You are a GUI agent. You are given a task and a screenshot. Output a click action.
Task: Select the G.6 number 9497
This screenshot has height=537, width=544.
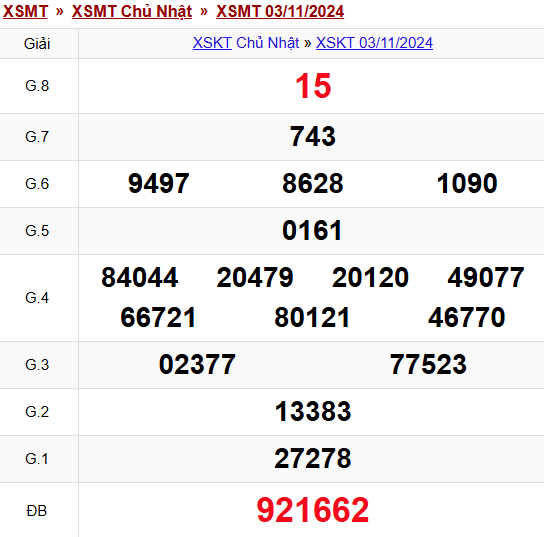pyautogui.click(x=159, y=184)
